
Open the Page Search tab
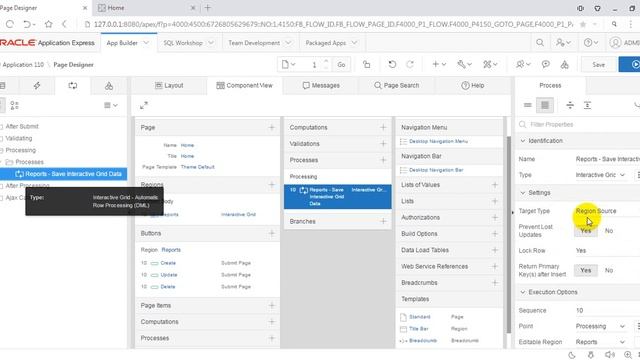396,85
